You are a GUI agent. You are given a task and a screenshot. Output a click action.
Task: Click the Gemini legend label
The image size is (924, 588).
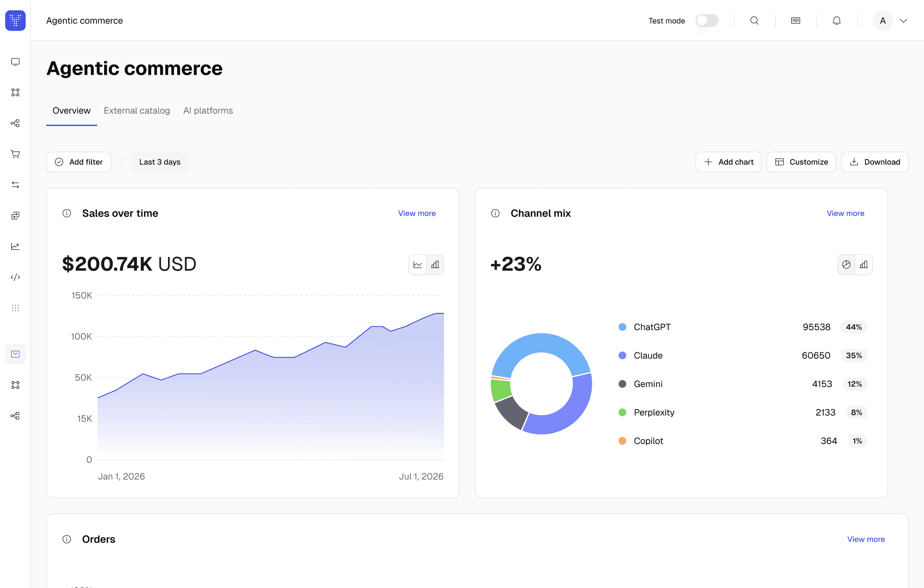tap(648, 384)
